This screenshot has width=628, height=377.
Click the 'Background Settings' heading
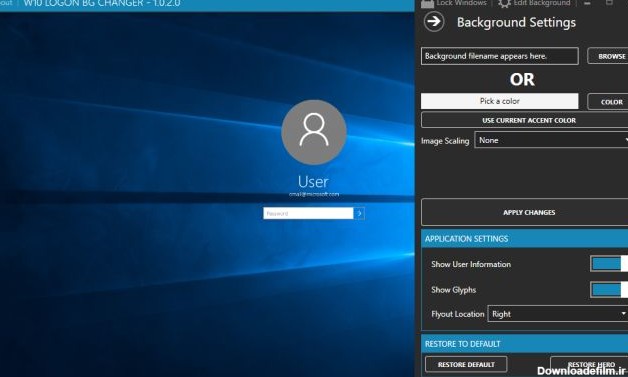point(516,22)
